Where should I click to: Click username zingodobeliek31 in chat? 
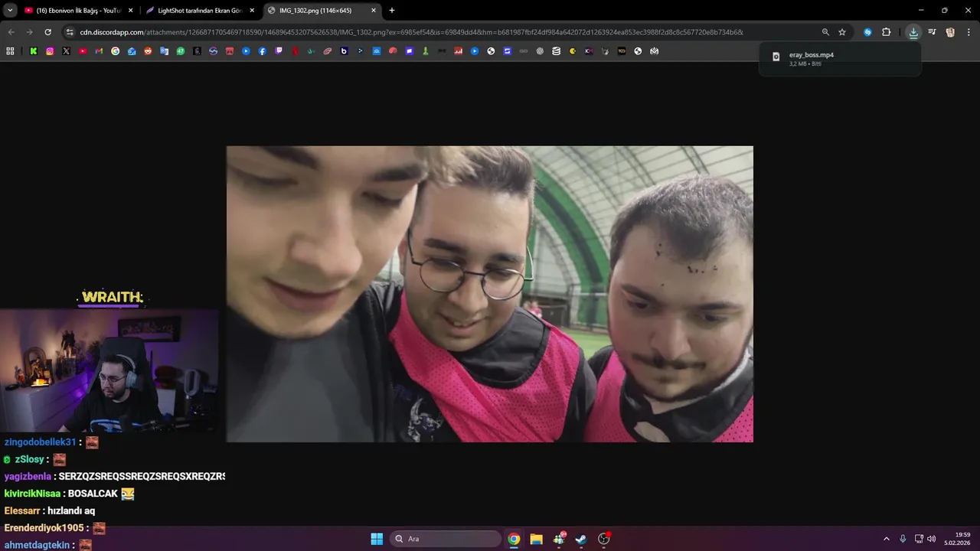[x=40, y=442]
